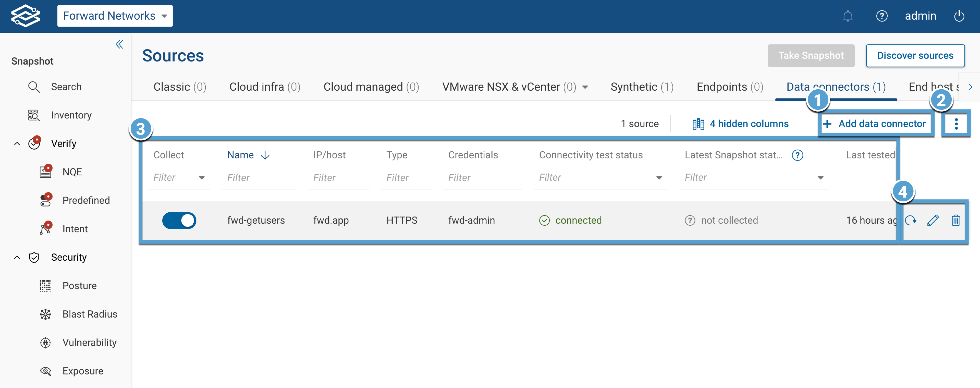980x388 pixels.
Task: Delete fwd-getusers using the trash icon
Action: tap(956, 220)
